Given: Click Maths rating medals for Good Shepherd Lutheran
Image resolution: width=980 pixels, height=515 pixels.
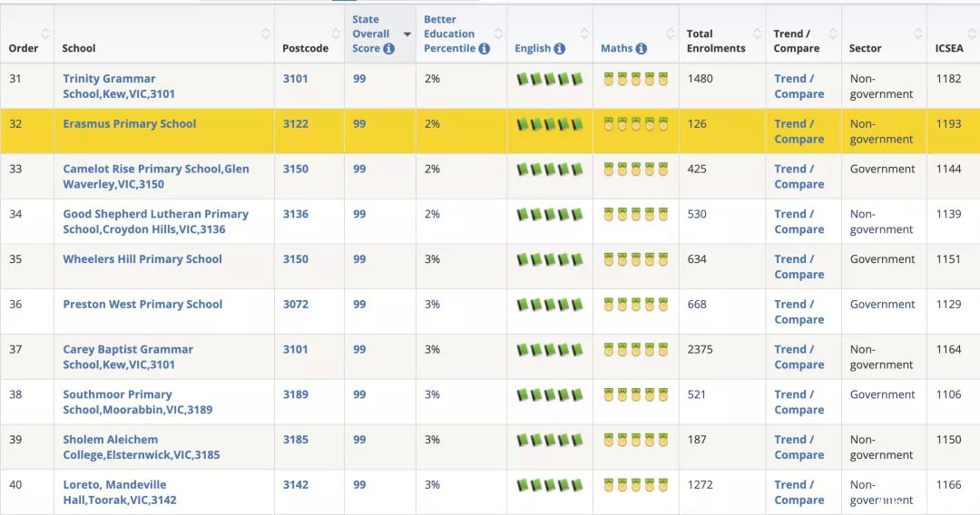Looking at the screenshot, I should point(635,214).
